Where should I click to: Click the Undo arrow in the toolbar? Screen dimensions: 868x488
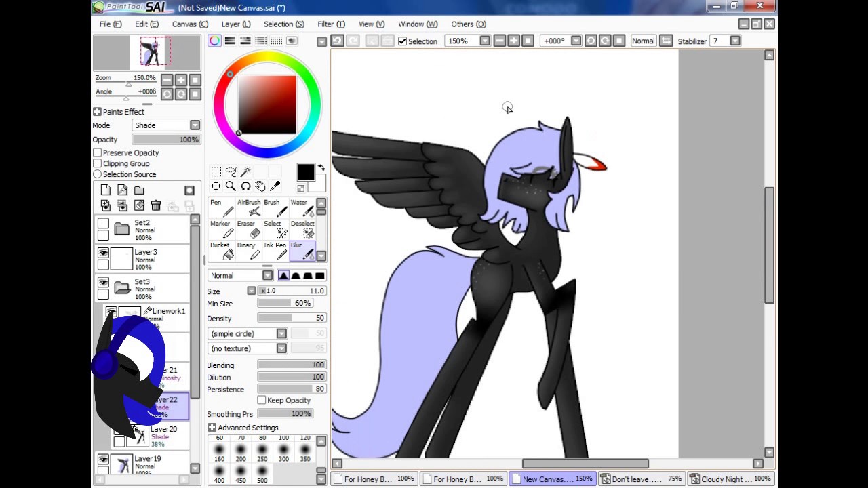coord(337,41)
